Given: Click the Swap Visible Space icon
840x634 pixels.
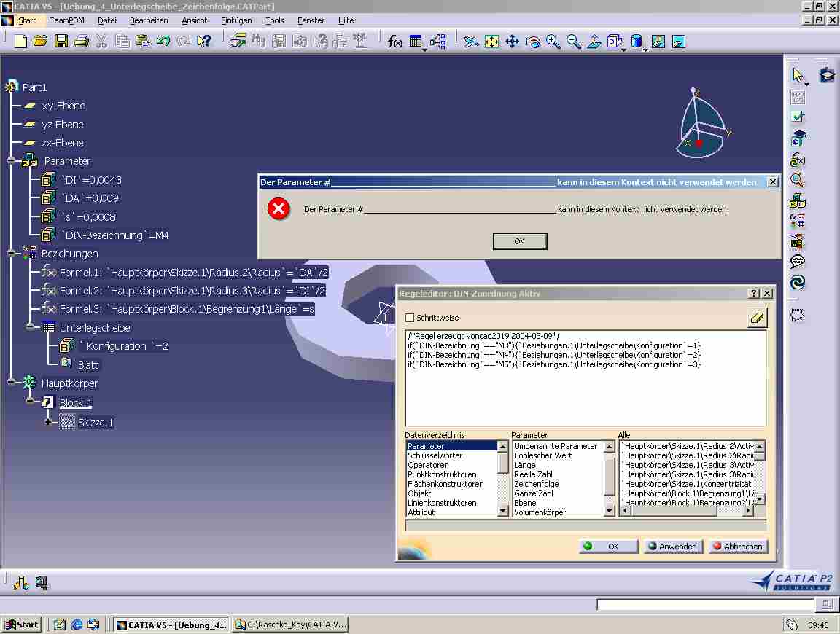Looking at the screenshot, I should coord(678,42).
